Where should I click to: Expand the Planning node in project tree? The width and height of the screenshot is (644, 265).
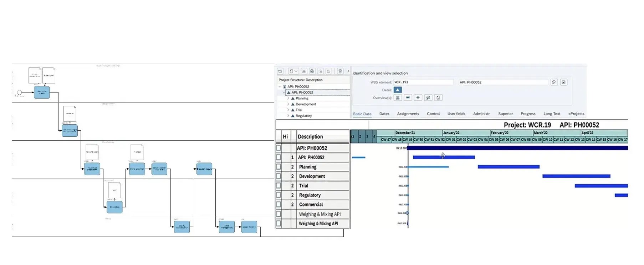288,98
